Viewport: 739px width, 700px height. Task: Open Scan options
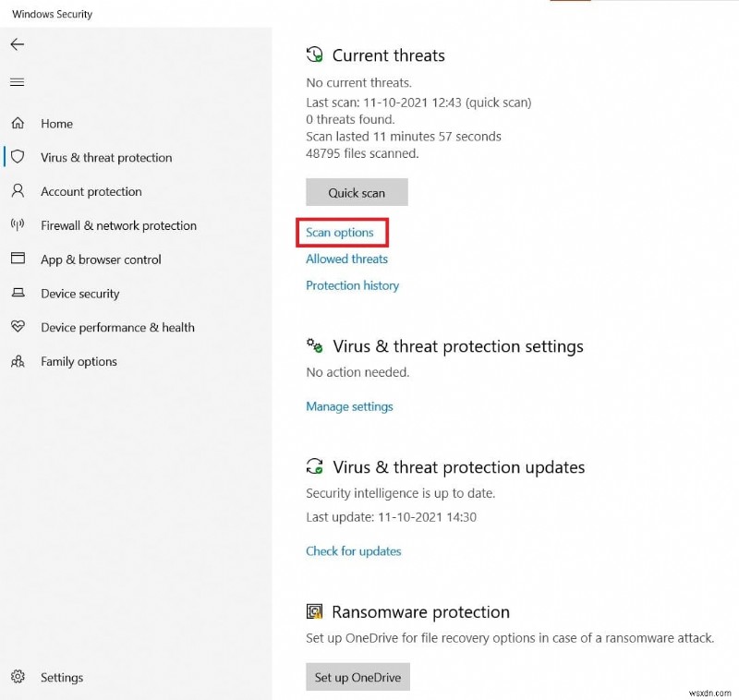pyautogui.click(x=341, y=233)
